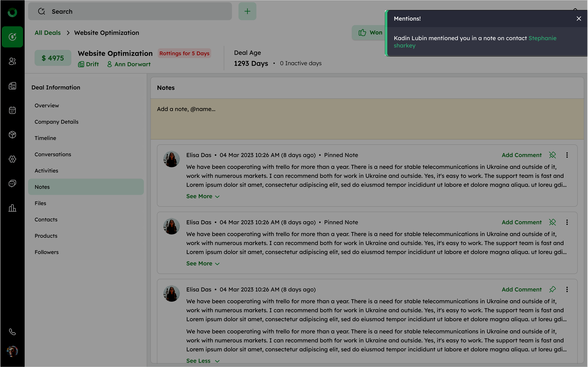This screenshot has width=588, height=367.
Task: Open three-dot menu on first note
Action: (567, 155)
